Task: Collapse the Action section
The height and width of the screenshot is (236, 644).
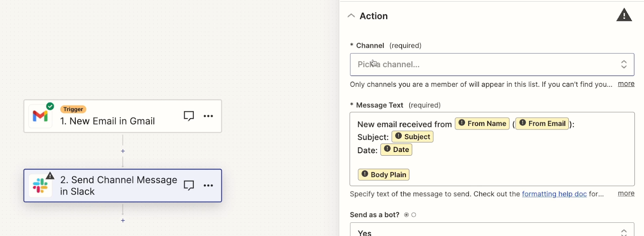Action: (351, 16)
